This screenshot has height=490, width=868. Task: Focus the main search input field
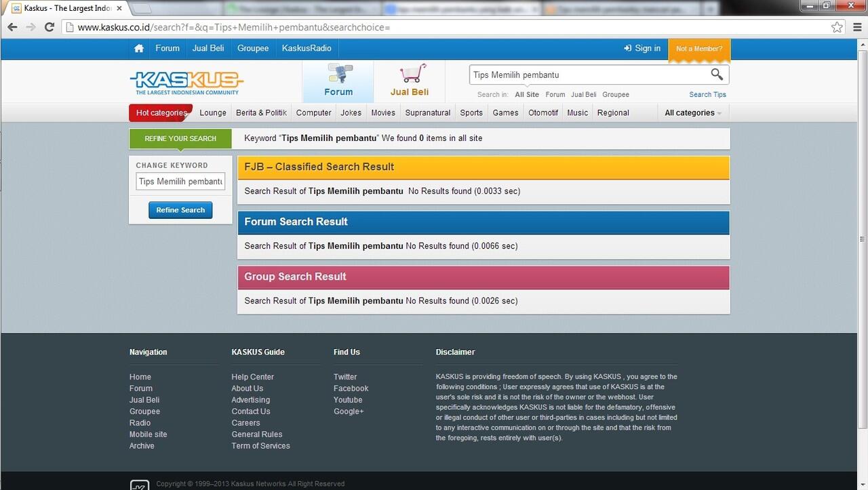point(589,75)
